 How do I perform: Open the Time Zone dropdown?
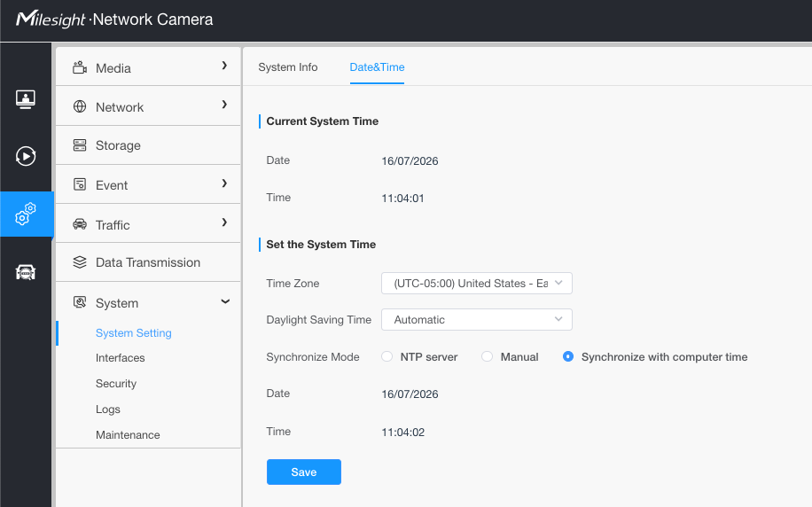click(x=476, y=284)
